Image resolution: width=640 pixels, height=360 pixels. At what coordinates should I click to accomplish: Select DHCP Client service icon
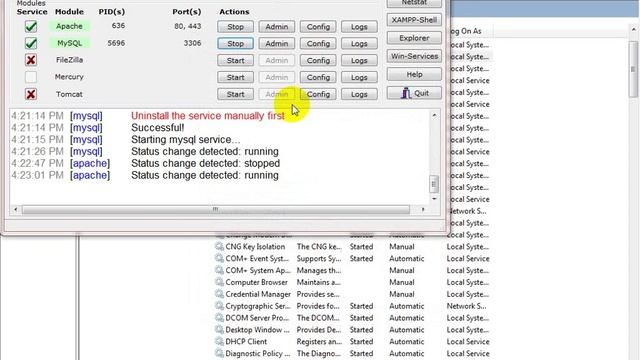(220, 341)
